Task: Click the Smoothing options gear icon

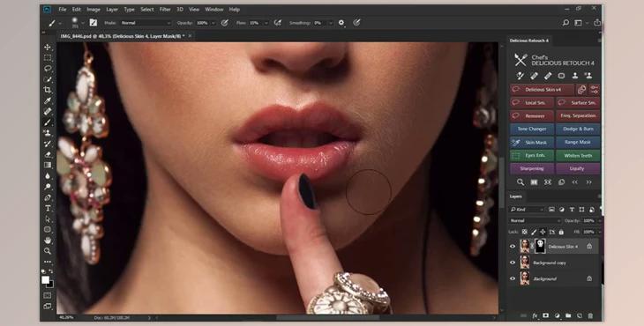Action: coord(341,23)
